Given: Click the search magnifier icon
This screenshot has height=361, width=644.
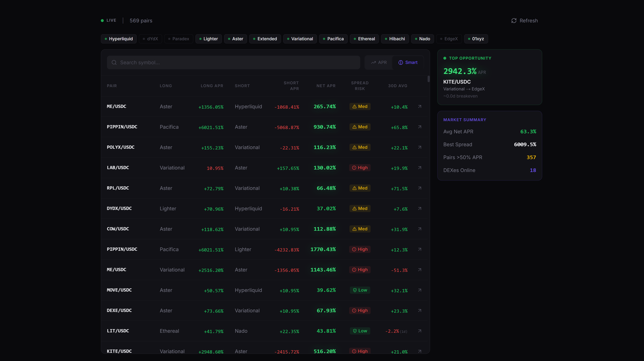Looking at the screenshot, I should pyautogui.click(x=114, y=62).
